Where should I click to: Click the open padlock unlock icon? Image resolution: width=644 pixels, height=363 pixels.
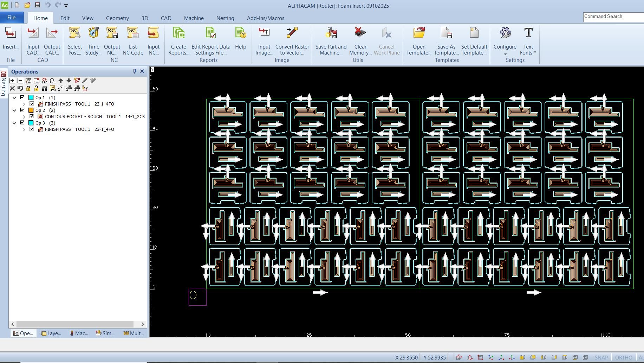[37, 88]
